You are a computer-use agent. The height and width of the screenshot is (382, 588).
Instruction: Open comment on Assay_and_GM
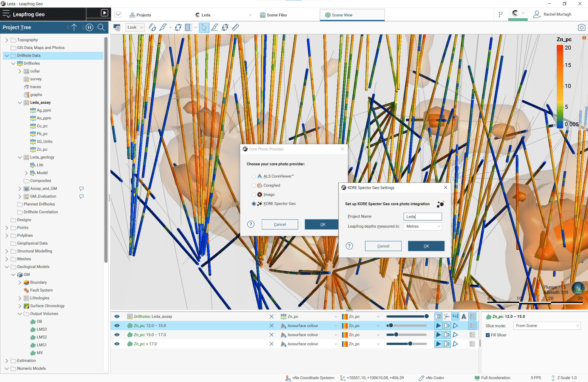click(x=82, y=189)
